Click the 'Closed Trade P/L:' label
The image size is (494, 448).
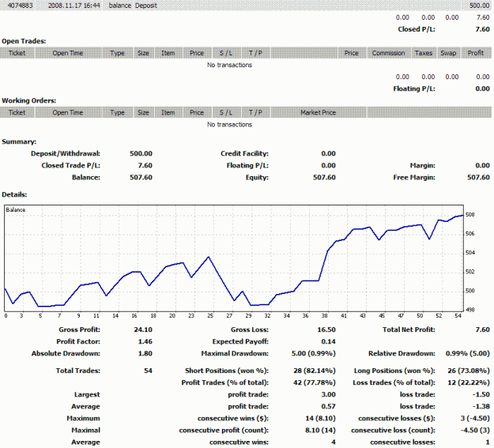(x=71, y=166)
